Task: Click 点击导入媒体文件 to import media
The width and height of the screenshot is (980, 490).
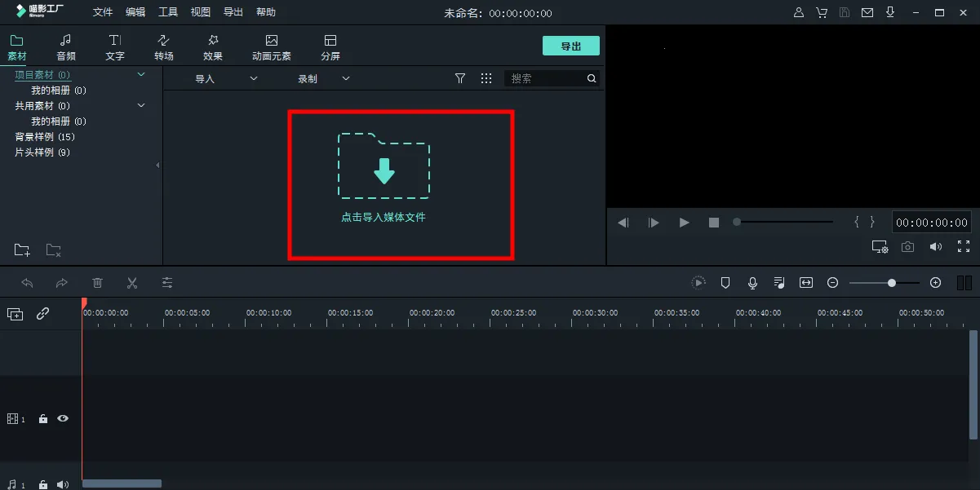Action: [384, 217]
